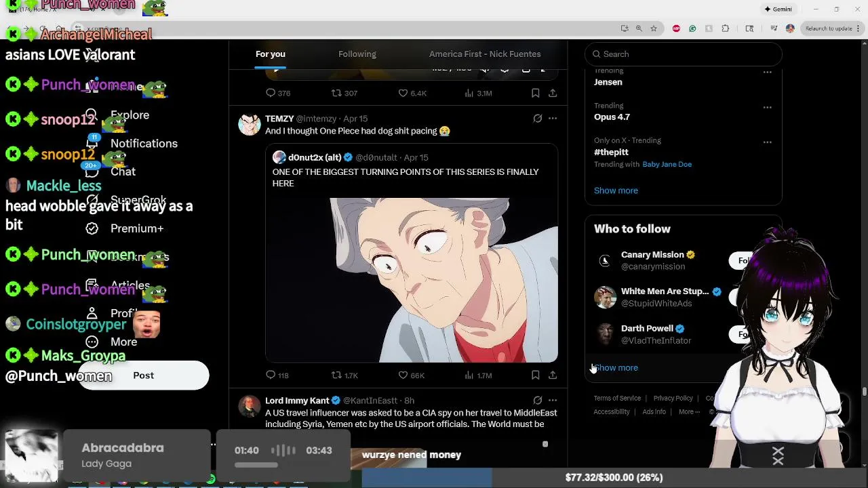Show more who to follow suggestions
Image resolution: width=868 pixels, height=488 pixels.
(x=616, y=367)
